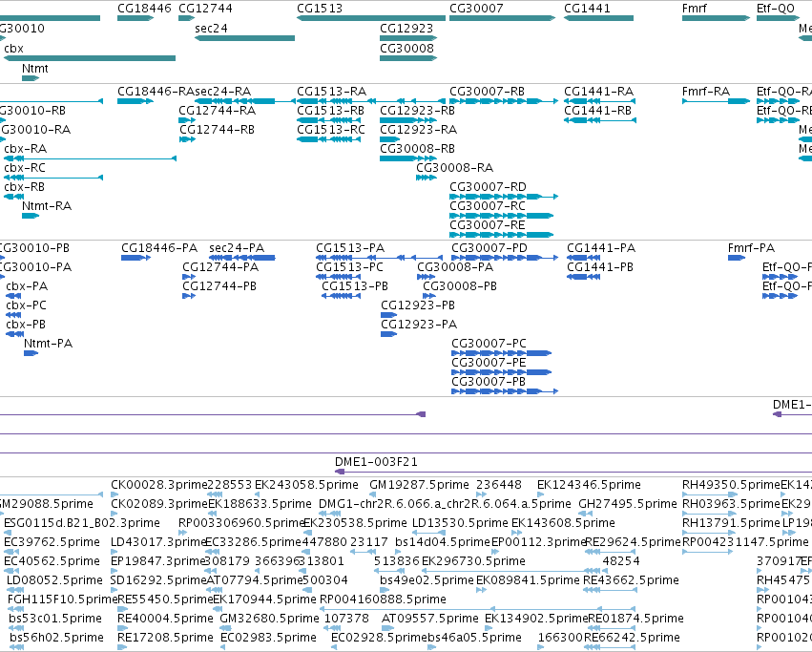
Task: Click the sec24 gene label
Action: click(211, 29)
